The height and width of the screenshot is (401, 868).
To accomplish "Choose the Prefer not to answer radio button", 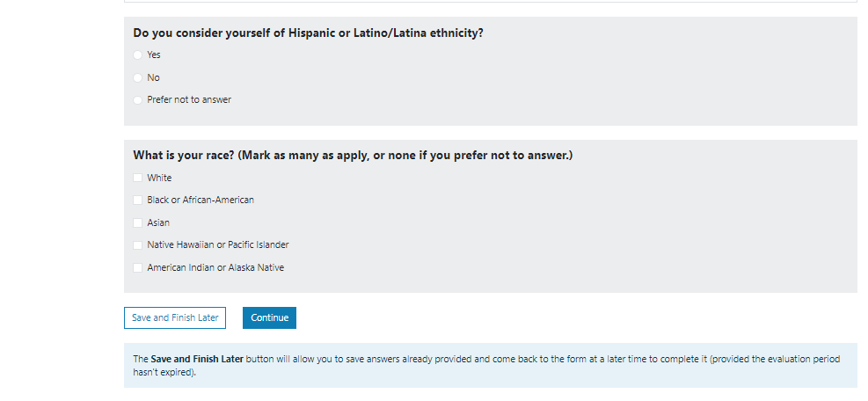I will 137,100.
